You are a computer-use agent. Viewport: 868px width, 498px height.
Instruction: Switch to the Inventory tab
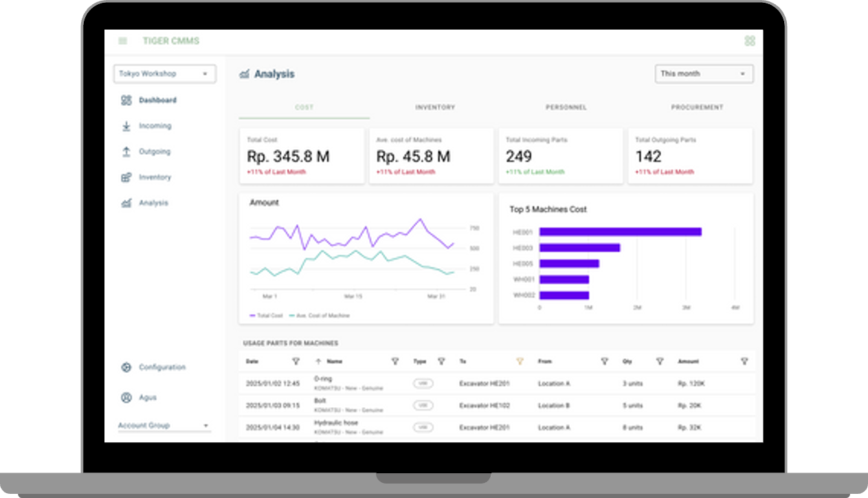pos(435,108)
